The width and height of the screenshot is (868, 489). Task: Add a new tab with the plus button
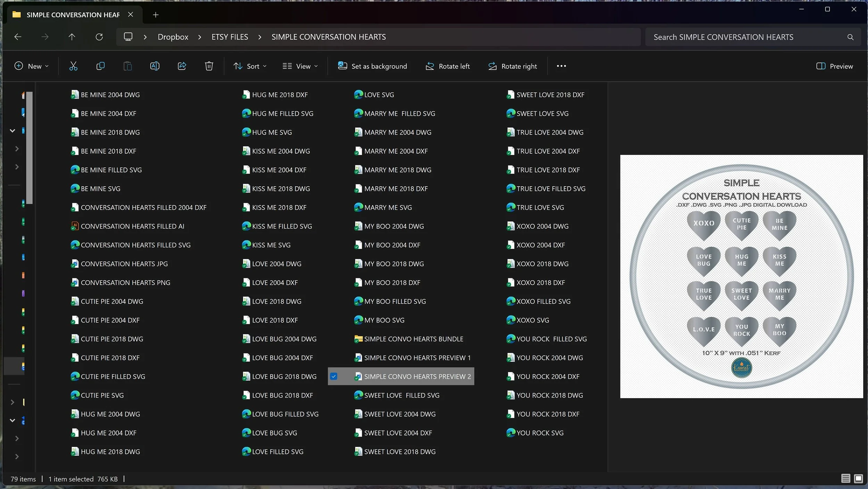(x=156, y=15)
